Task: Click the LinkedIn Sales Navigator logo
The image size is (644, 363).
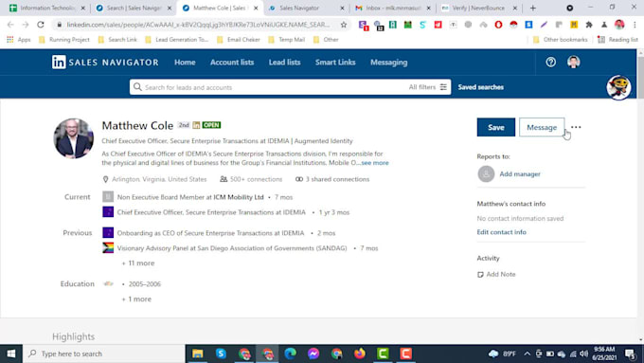Action: point(105,62)
